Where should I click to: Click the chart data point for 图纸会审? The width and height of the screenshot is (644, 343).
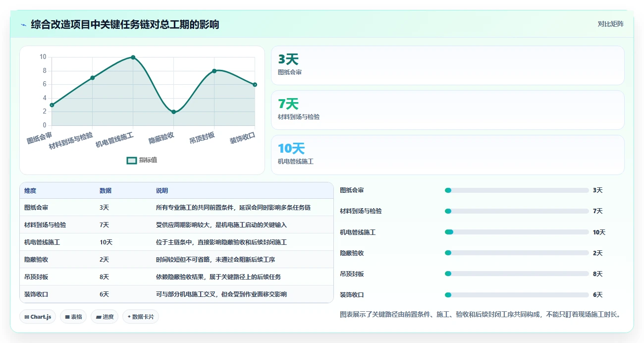(x=52, y=105)
